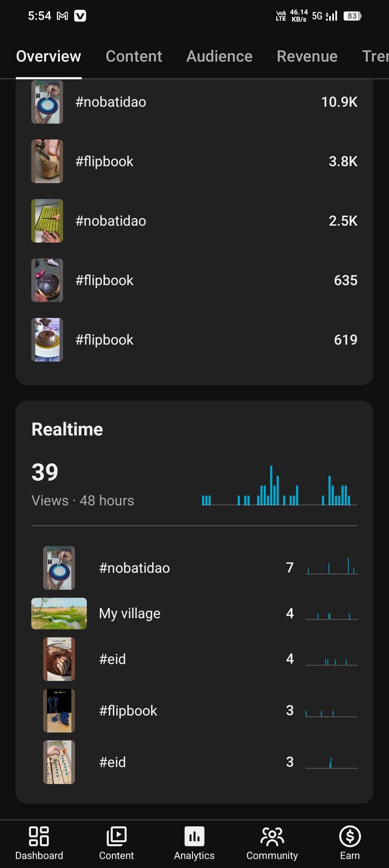The width and height of the screenshot is (389, 868).
Task: Open the #nobatidao thumbnail with 2.5K views
Action: click(47, 221)
